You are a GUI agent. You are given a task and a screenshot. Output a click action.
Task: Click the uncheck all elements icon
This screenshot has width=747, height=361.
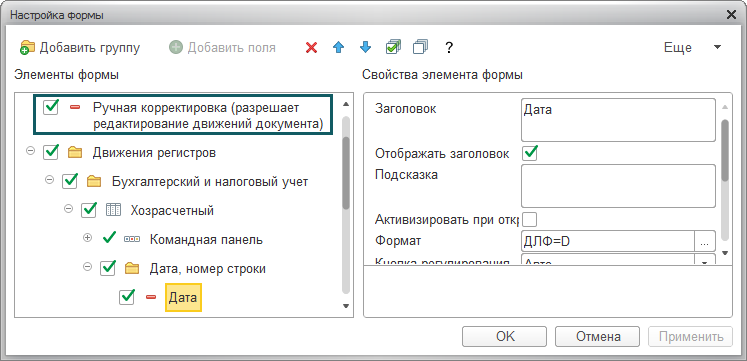[x=421, y=47]
